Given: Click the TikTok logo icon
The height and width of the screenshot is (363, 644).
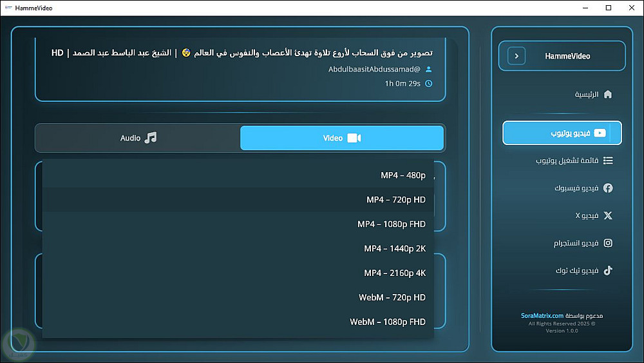Looking at the screenshot, I should pyautogui.click(x=608, y=271).
